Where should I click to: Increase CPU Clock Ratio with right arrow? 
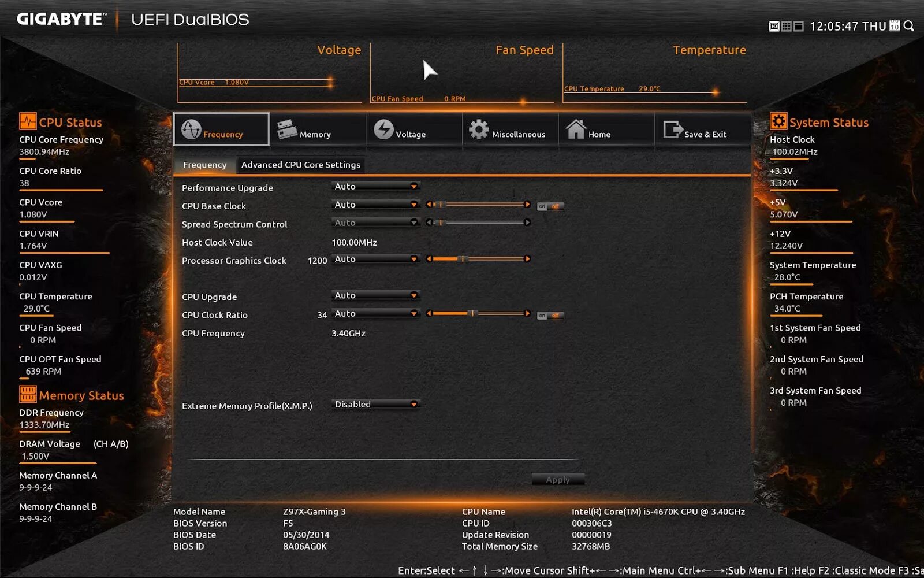[x=527, y=313]
